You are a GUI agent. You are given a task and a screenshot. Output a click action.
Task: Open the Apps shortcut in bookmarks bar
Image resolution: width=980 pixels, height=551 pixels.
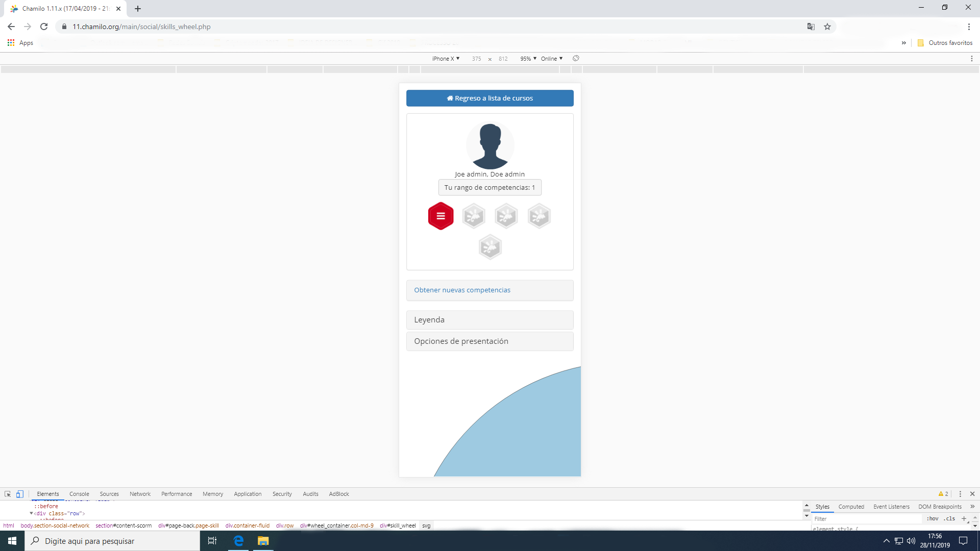(20, 43)
